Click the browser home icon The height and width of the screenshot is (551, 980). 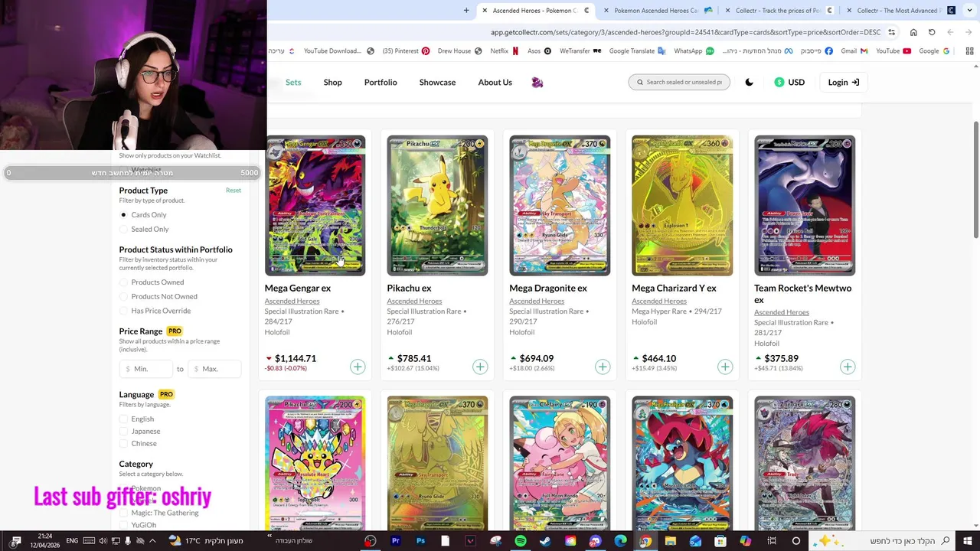913,32
